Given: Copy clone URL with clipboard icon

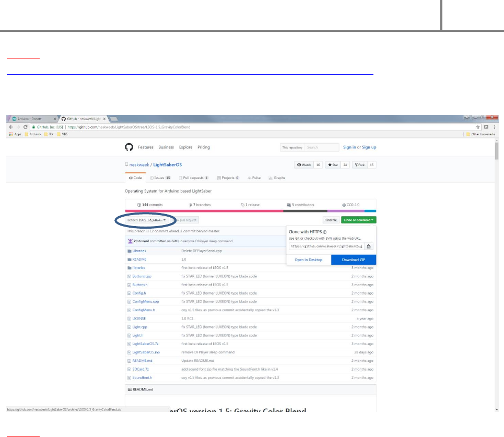Looking at the screenshot, I should (x=369, y=246).
